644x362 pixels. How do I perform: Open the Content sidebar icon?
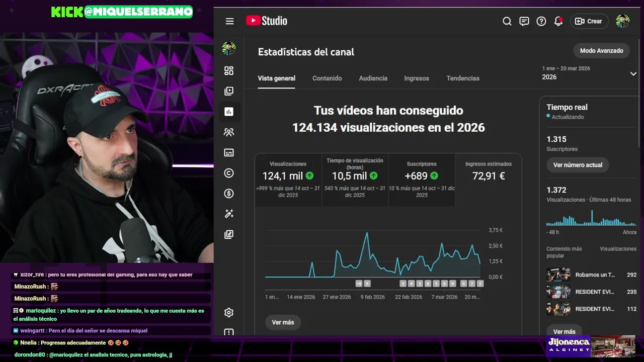[229, 91]
